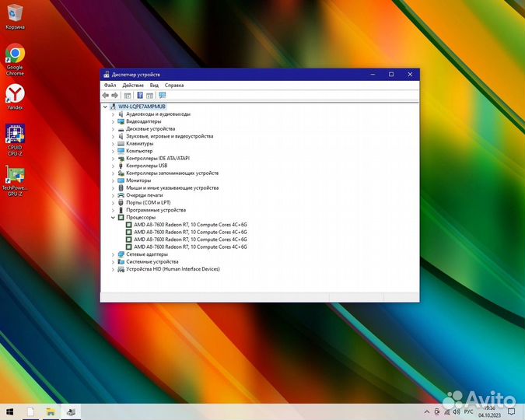Select Программные устройства entry
Screen dimensions: 525x420
[x=156, y=210]
